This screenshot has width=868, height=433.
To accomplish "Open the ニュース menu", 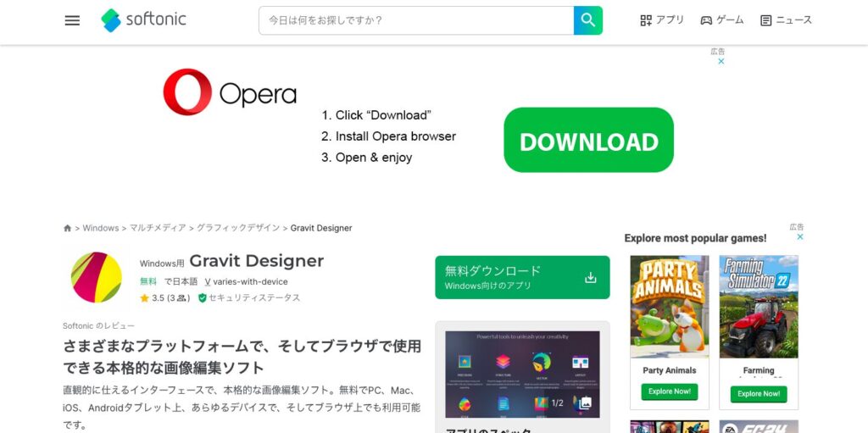I will 786,20.
